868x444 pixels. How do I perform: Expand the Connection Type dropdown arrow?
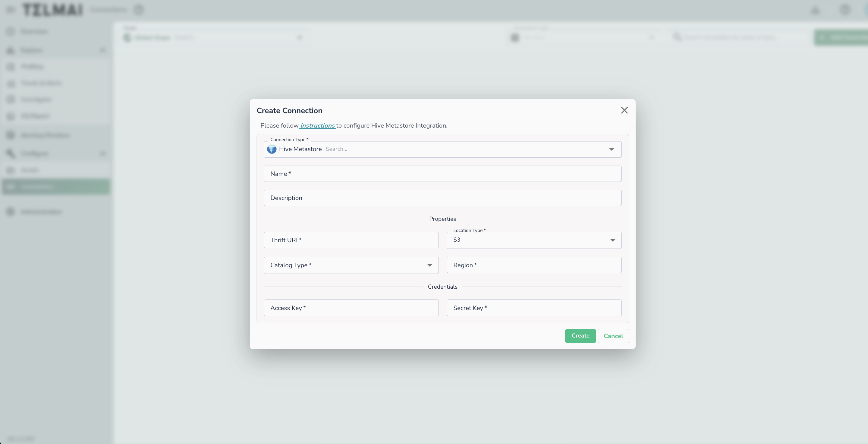[611, 149]
